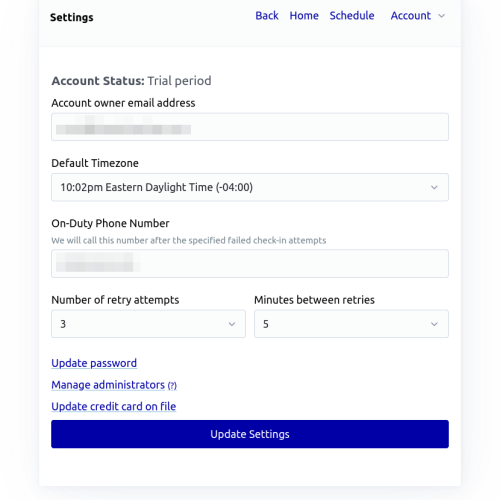Open the Manage administrators link
Screen dimensions: 500x500
click(108, 385)
